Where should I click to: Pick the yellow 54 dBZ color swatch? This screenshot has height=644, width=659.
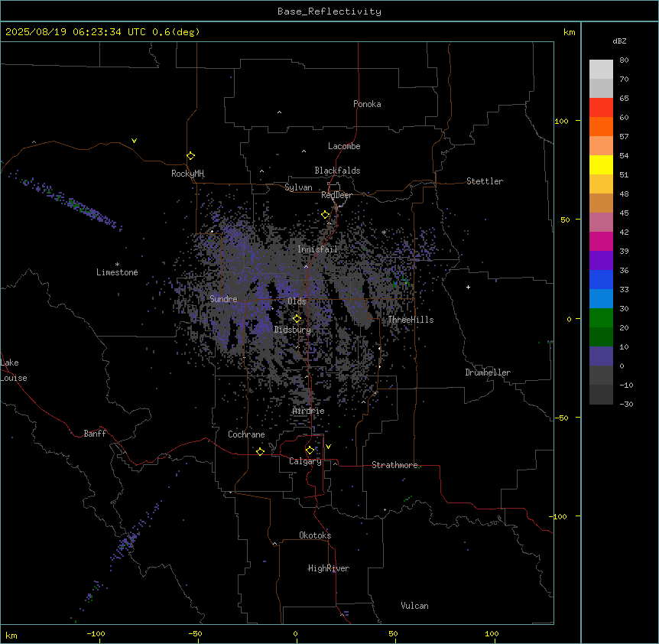pyautogui.click(x=601, y=164)
